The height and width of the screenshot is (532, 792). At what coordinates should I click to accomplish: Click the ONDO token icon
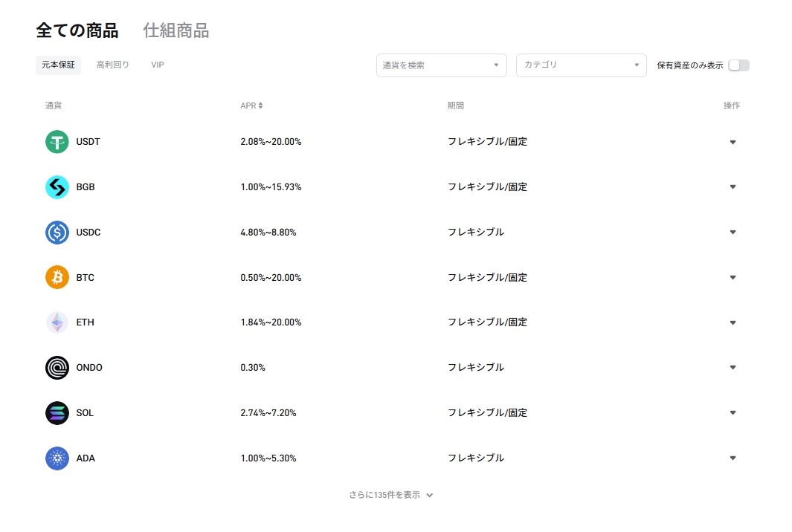tap(57, 368)
